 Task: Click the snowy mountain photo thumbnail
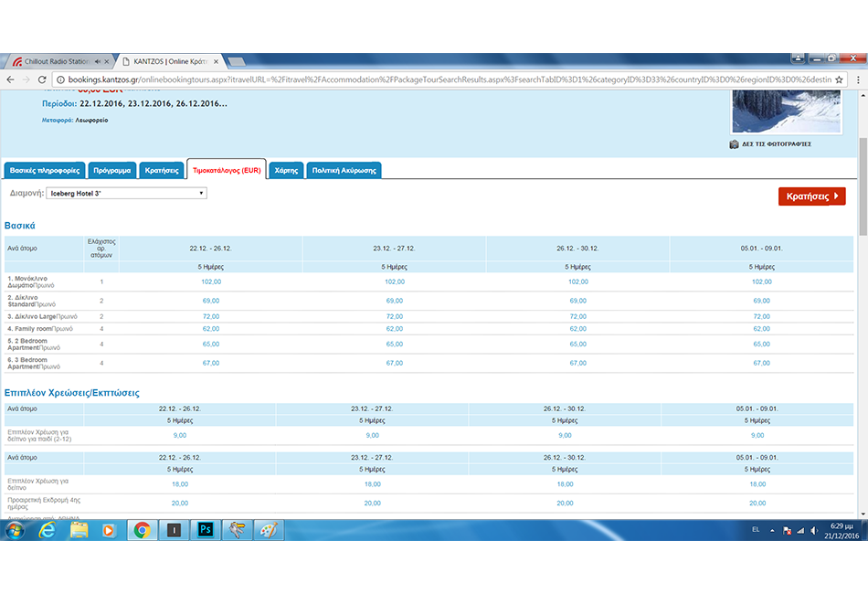[787, 111]
